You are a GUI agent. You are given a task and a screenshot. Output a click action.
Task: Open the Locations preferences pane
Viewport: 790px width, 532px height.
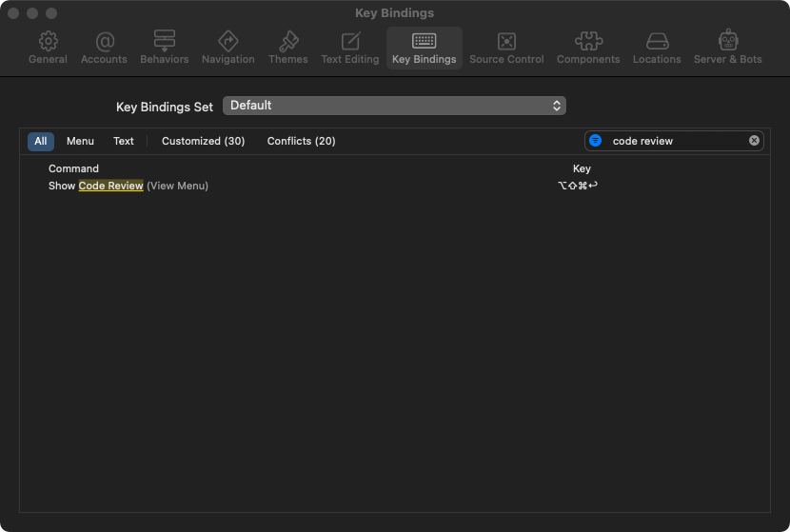[657, 48]
